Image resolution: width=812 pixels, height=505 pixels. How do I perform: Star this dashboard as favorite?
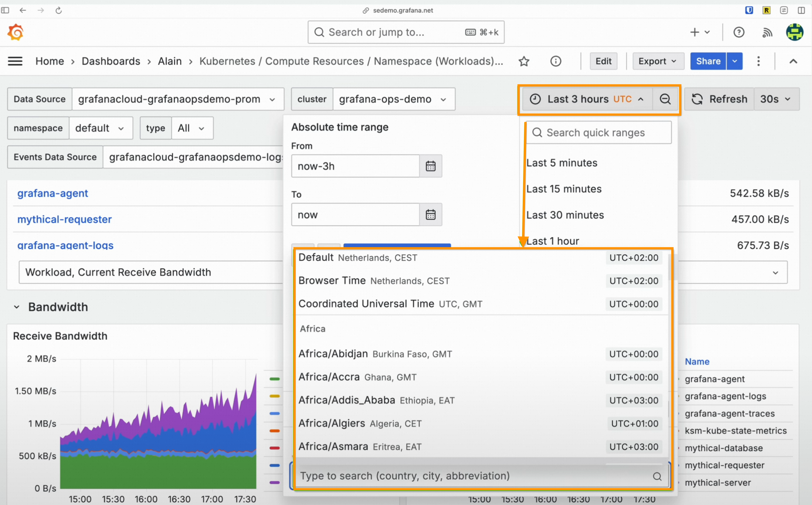[524, 61]
